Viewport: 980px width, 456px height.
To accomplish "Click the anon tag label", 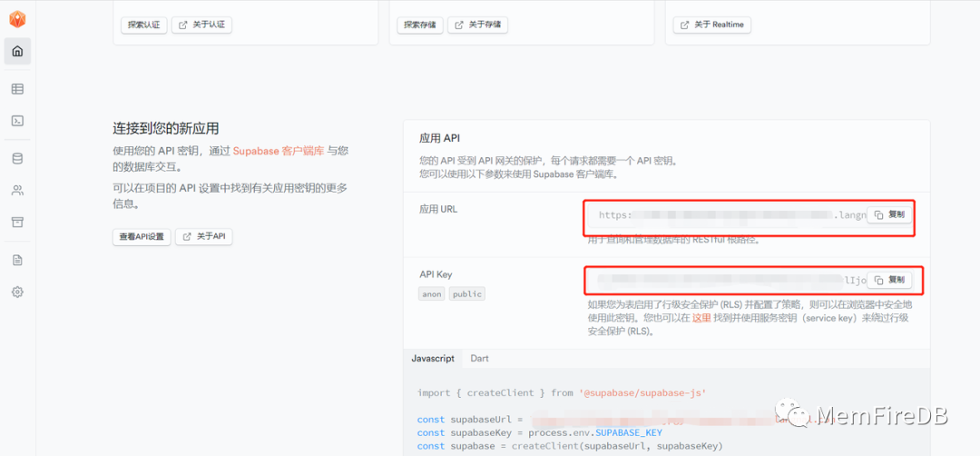I will [x=431, y=294].
